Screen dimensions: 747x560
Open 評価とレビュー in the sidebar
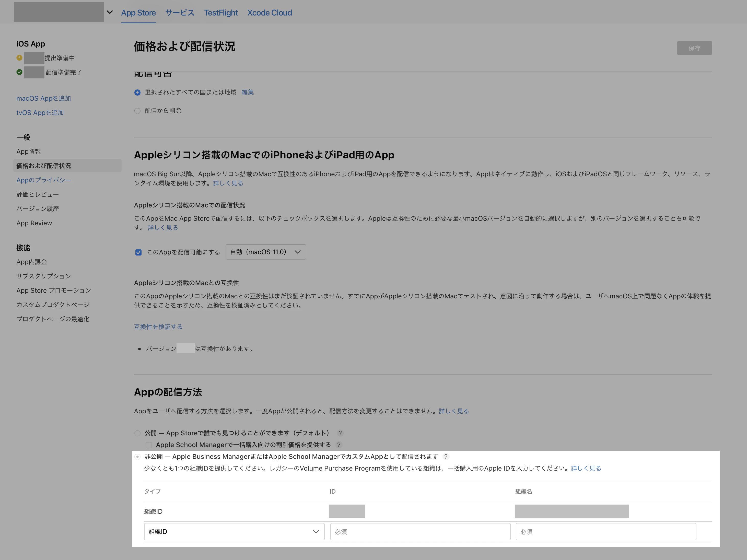(38, 195)
